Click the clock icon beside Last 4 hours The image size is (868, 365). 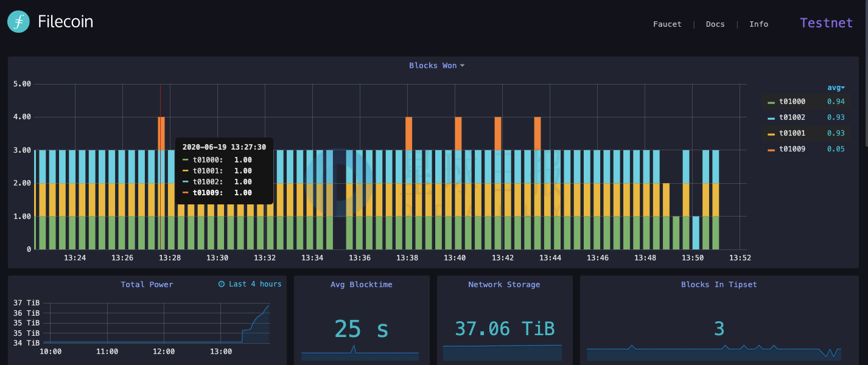pos(222,284)
